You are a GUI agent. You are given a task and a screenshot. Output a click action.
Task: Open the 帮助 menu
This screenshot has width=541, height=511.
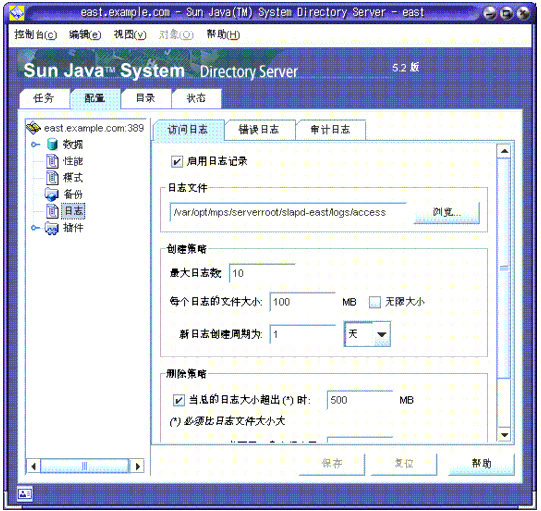(223, 35)
